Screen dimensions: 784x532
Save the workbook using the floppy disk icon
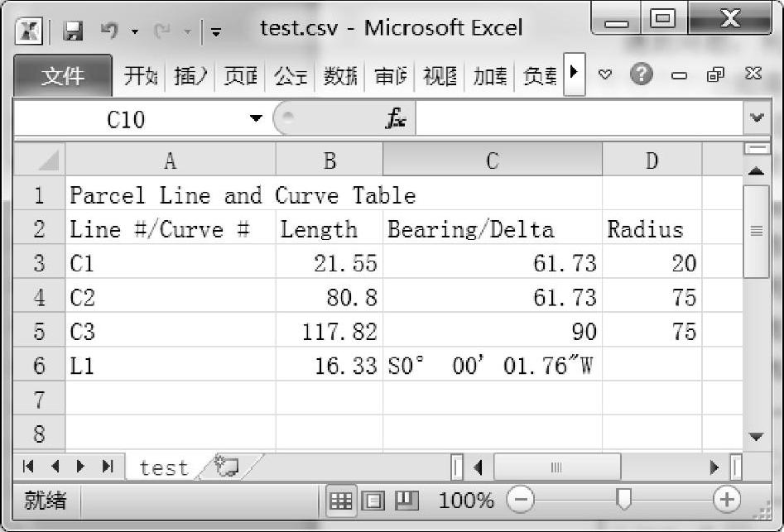(x=73, y=32)
